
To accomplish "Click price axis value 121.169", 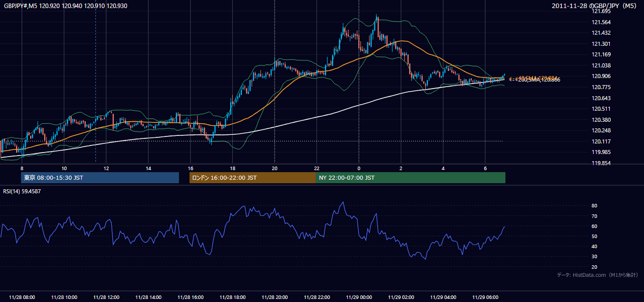I will click(601, 55).
